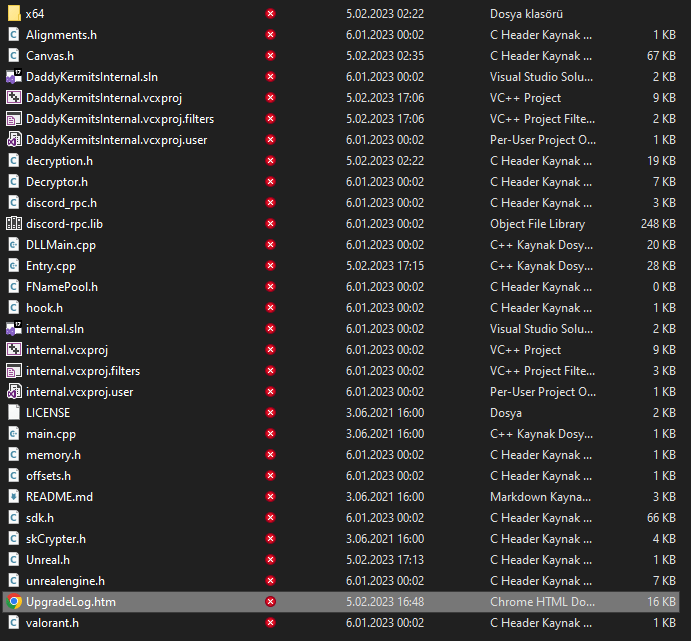Click the 66 KB size of sdk.h
The image size is (691, 641).
coord(661,518)
